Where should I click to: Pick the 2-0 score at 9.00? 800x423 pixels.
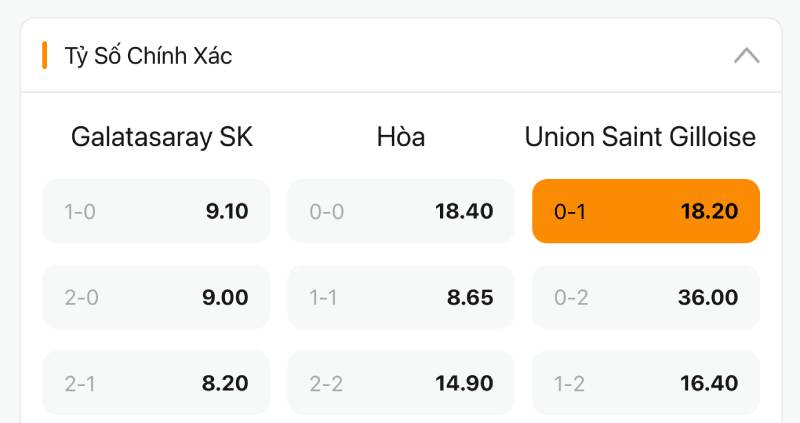(156, 297)
